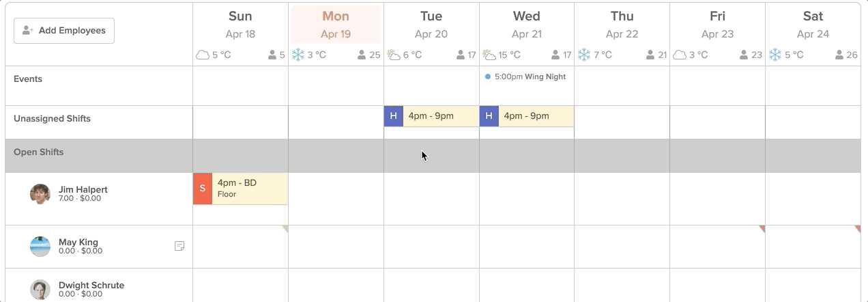Click the Open Shifts row label
The image size is (868, 302).
pos(39,152)
